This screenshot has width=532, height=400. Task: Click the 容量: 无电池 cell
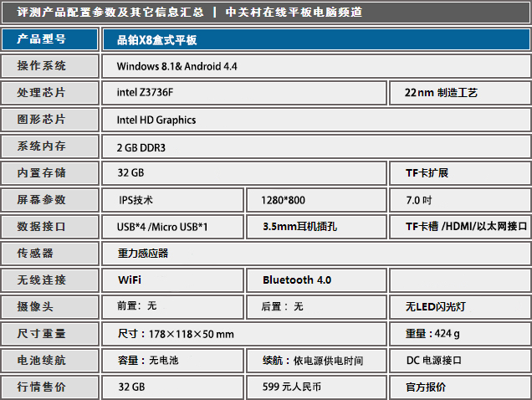[x=172, y=361]
